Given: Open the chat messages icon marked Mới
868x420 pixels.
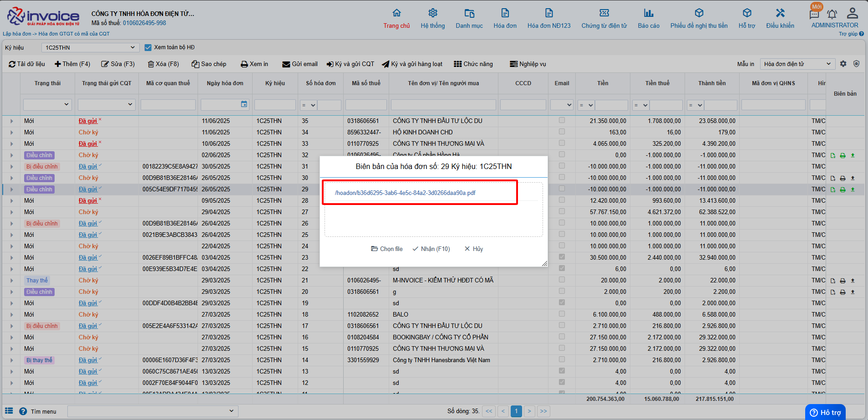Looking at the screenshot, I should pos(814,14).
